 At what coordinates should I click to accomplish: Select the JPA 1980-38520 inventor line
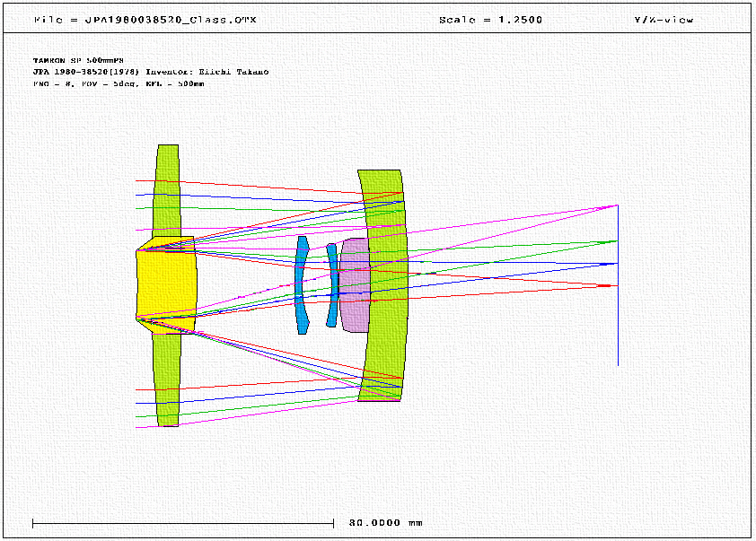151,72
